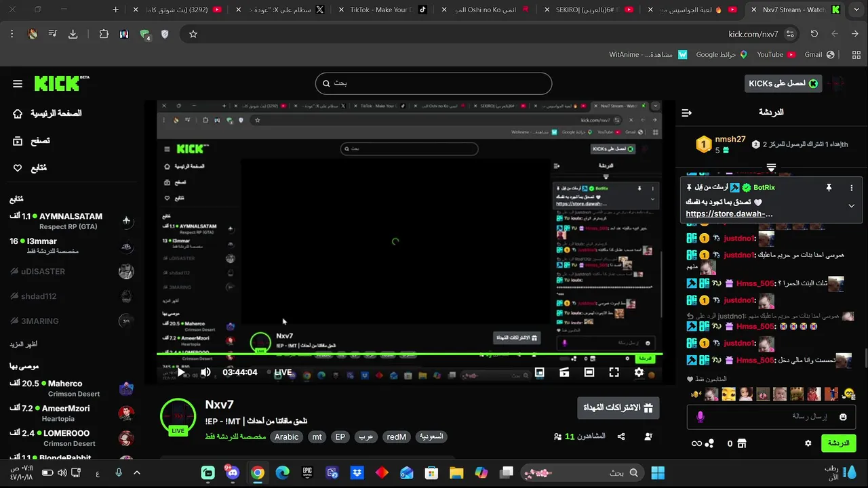
Task: Go to الصفحة الرئيسية home
Action: (47, 113)
